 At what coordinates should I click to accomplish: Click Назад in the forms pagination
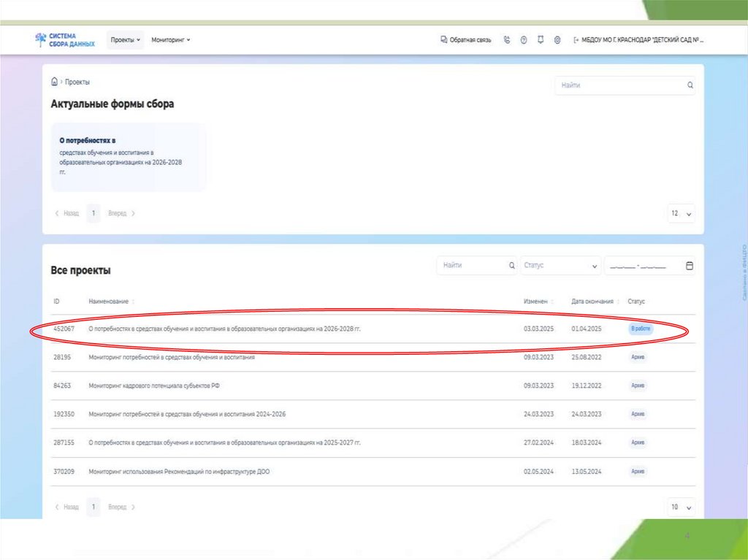tap(67, 213)
